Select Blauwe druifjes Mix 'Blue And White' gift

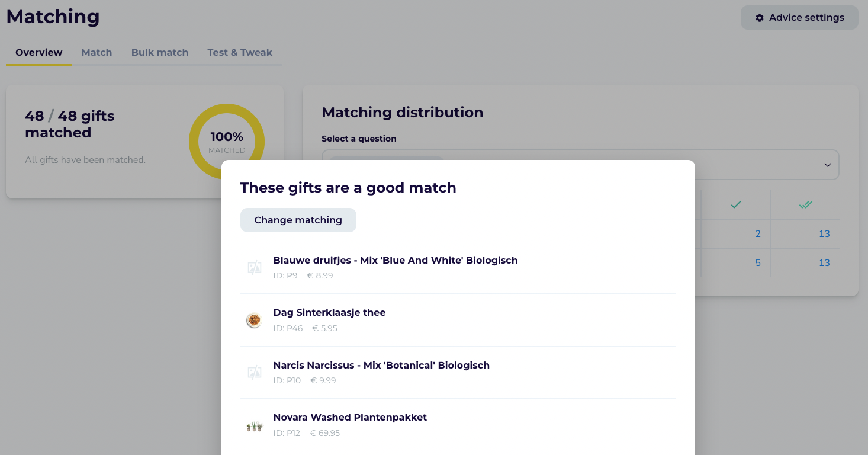458,268
